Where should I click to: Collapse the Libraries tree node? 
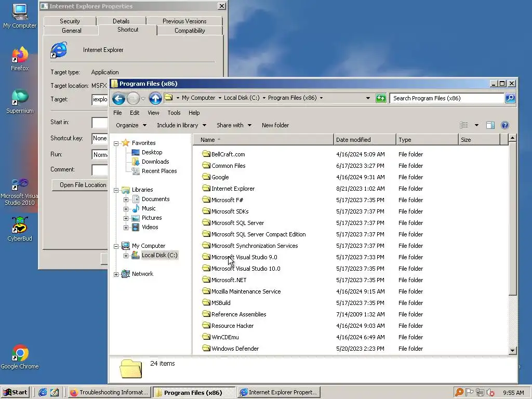coord(116,190)
